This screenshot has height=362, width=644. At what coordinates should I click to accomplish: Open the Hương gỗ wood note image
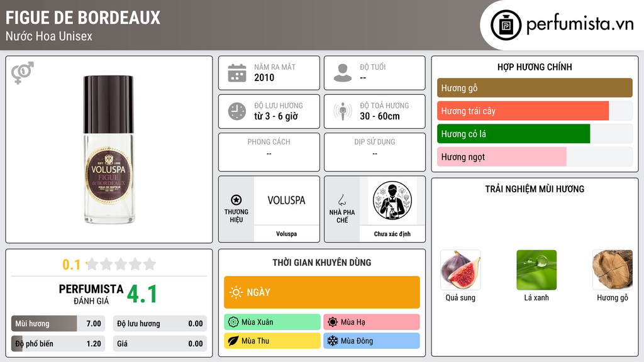click(x=613, y=270)
